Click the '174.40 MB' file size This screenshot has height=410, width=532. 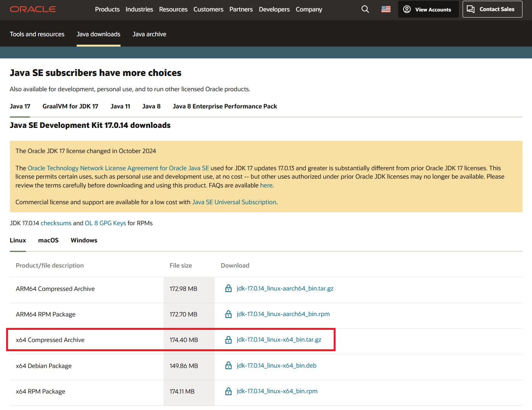184,340
